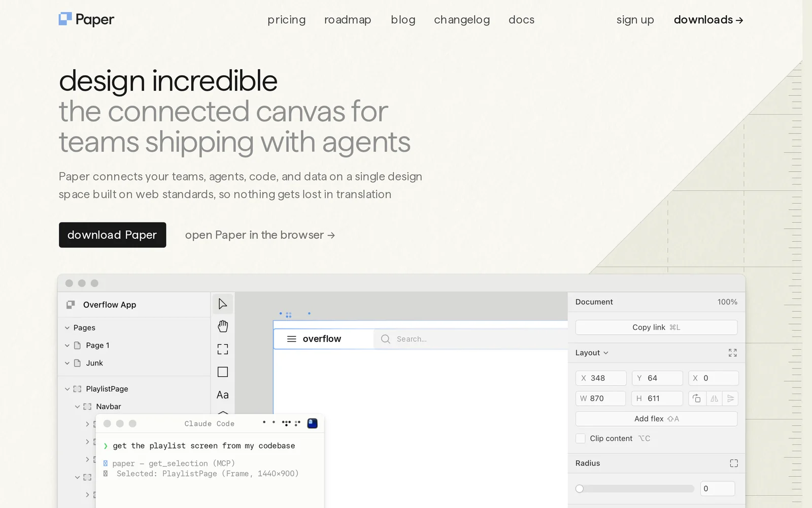
Task: Click the hamburger menu beside overflow
Action: click(291, 339)
